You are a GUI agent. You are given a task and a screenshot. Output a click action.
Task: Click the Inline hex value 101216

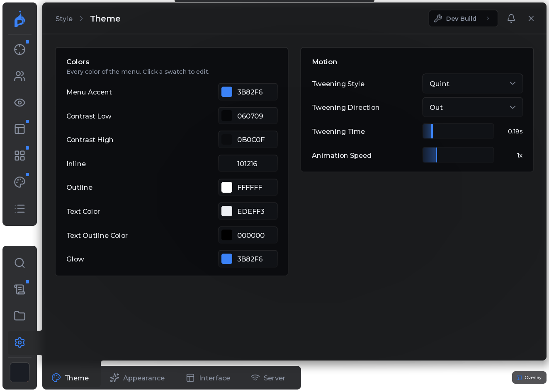pos(247,164)
